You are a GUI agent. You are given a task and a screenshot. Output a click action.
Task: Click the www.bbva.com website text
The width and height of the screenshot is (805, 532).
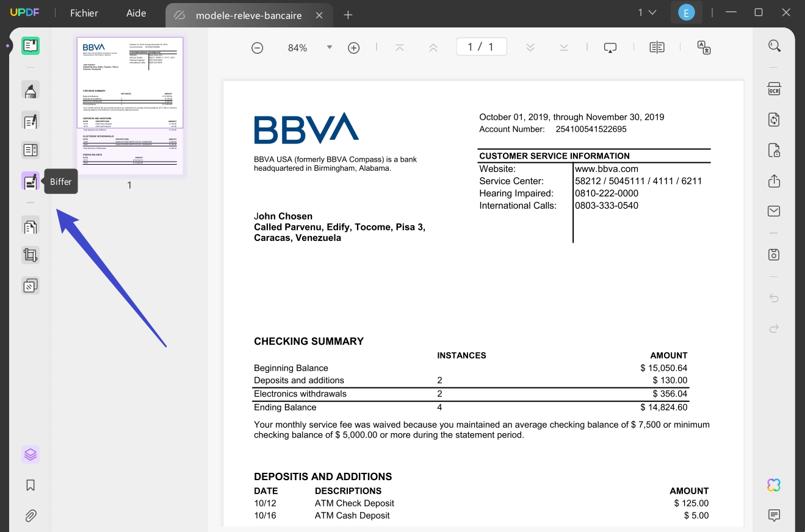[607, 169]
